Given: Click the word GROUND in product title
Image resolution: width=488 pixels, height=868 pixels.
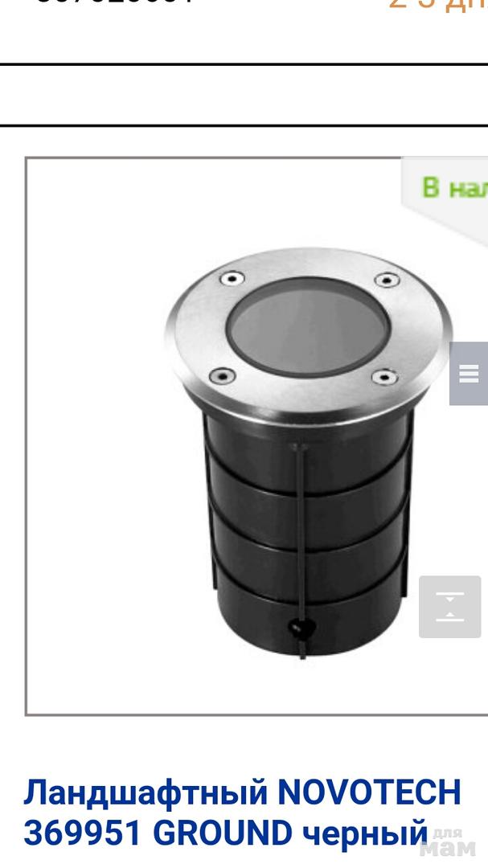Looking at the screenshot, I should coord(223,833).
